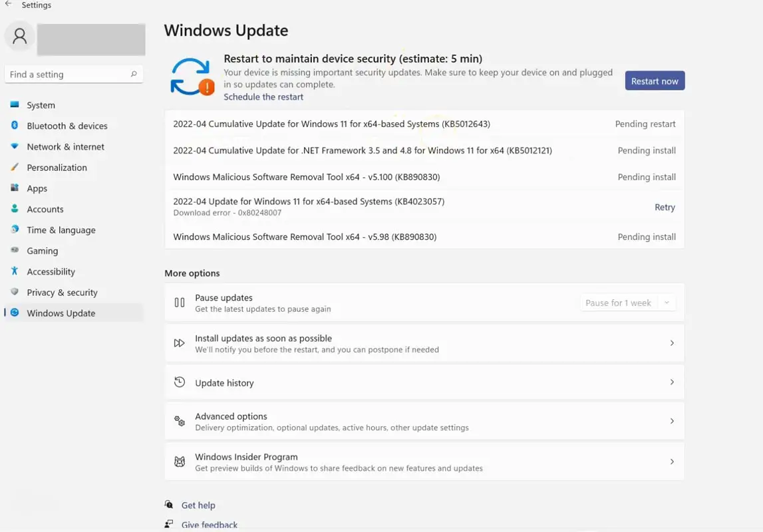763x532 pixels.
Task: Click the Get help headset icon
Action: coord(169,504)
